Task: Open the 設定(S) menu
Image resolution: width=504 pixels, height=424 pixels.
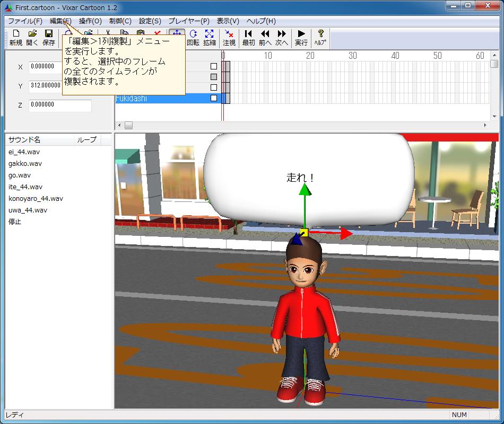Action: [150, 21]
